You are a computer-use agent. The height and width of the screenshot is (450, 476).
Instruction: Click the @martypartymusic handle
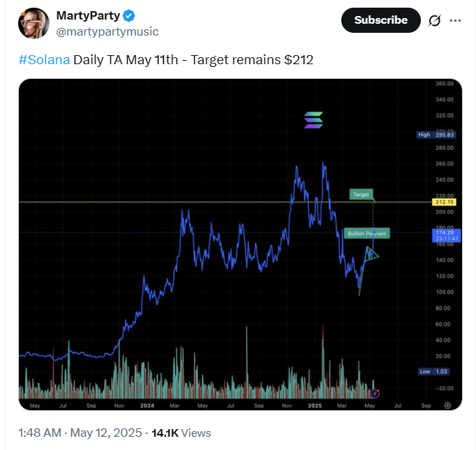click(107, 31)
